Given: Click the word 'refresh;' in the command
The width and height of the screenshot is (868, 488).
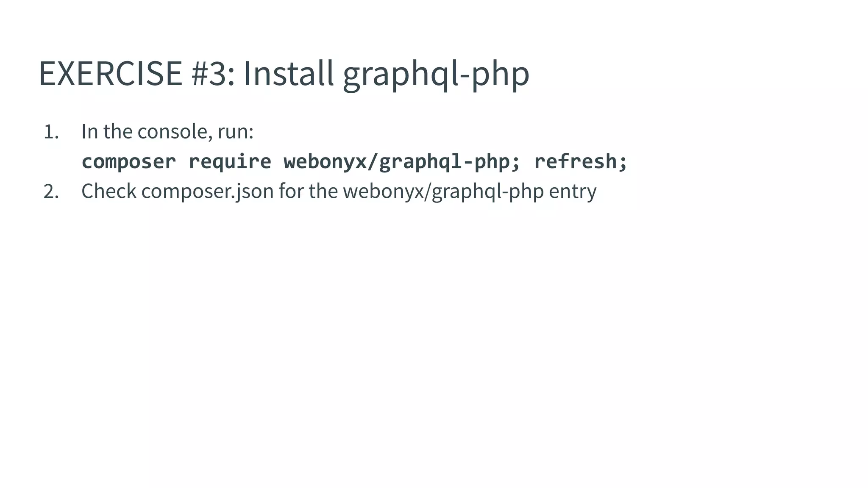Looking at the screenshot, I should 581,161.
